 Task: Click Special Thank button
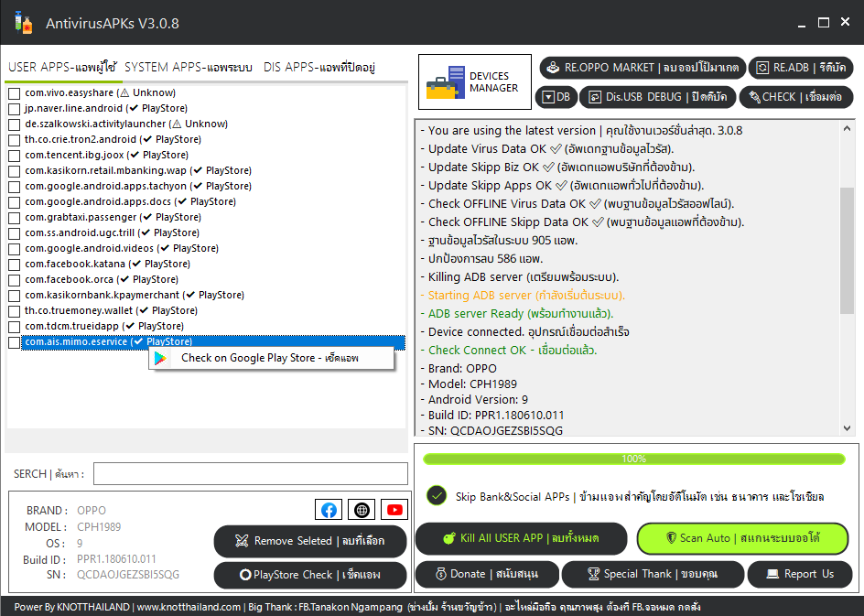(653, 574)
